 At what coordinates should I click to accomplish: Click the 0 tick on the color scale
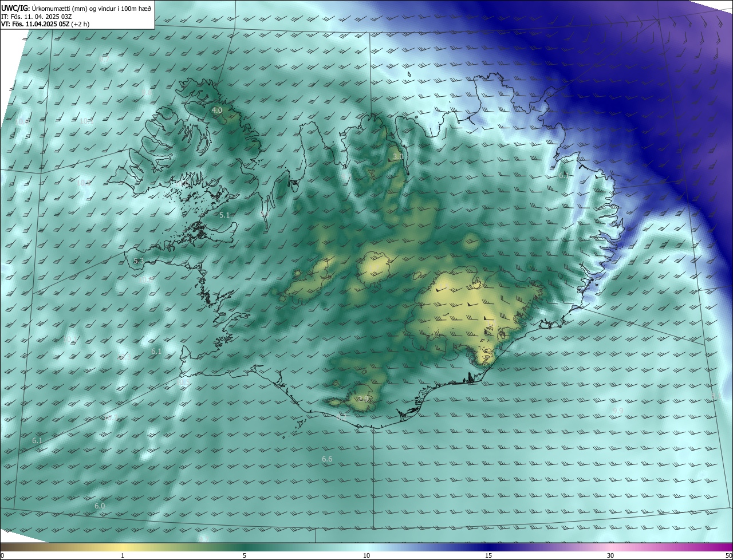pyautogui.click(x=2, y=555)
